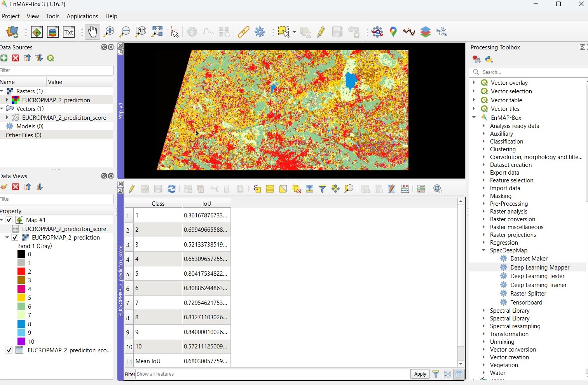This screenshot has width=588, height=385.
Task: Click the purple class 10 color swatch
Action: point(21,341)
